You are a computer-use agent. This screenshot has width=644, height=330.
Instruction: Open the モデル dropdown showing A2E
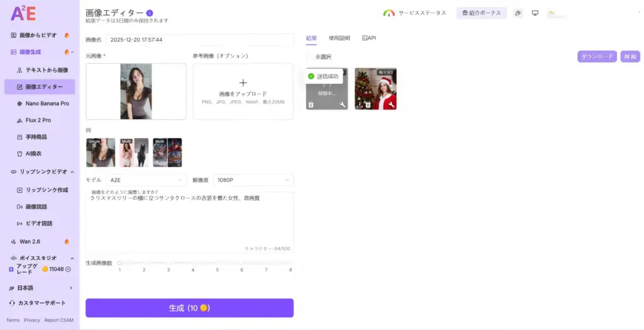tap(145, 180)
